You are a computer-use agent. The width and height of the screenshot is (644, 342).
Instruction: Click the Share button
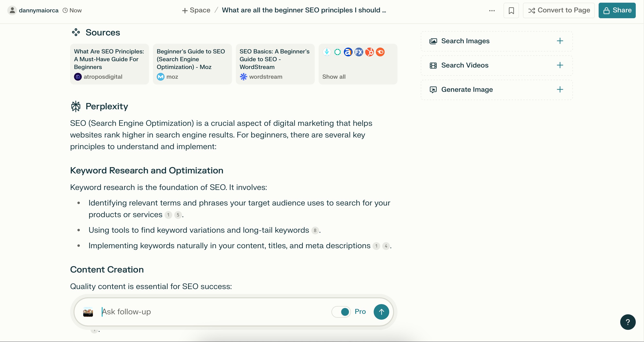click(617, 10)
